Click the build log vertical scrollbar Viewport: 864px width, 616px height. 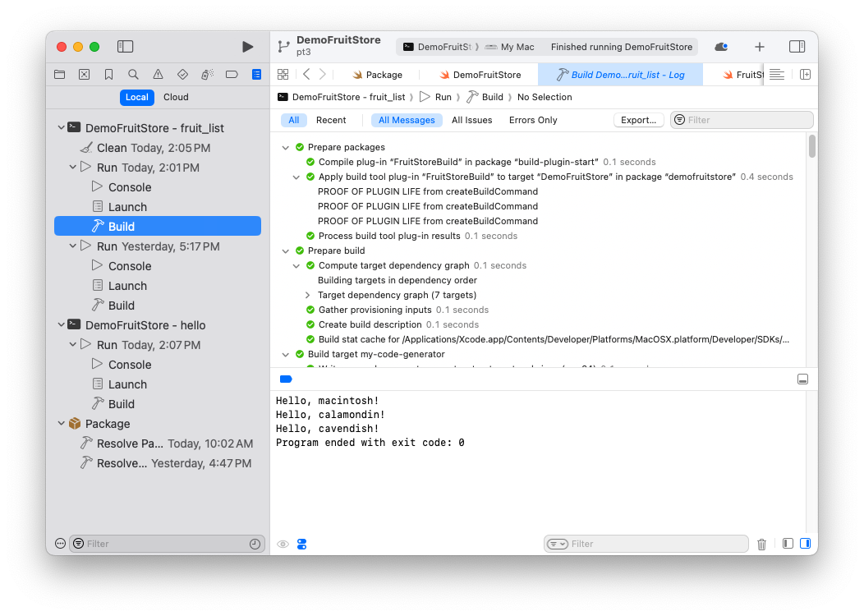(811, 146)
